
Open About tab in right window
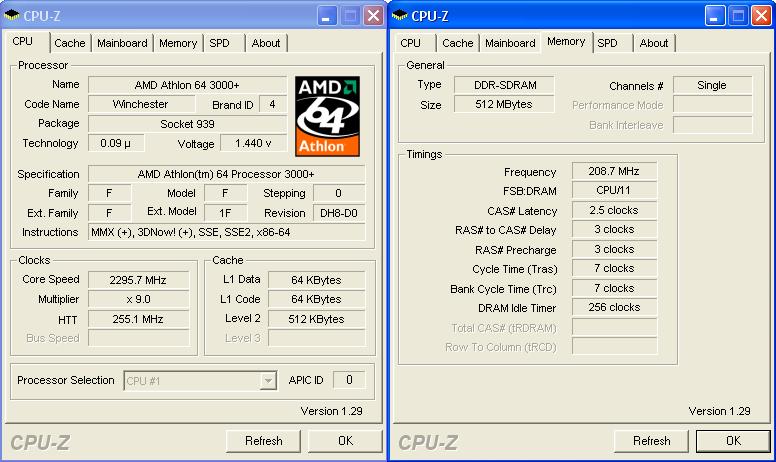click(654, 43)
